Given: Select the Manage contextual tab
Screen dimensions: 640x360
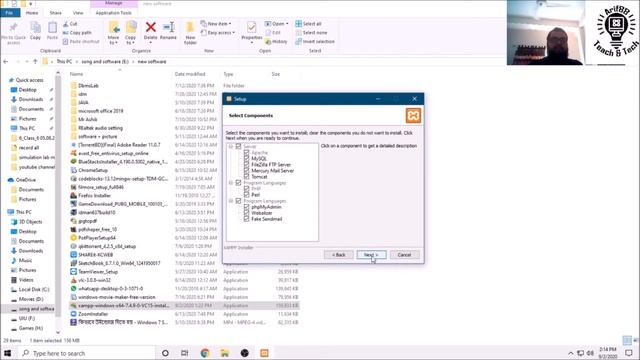Looking at the screenshot, I should pyautogui.click(x=113, y=3).
